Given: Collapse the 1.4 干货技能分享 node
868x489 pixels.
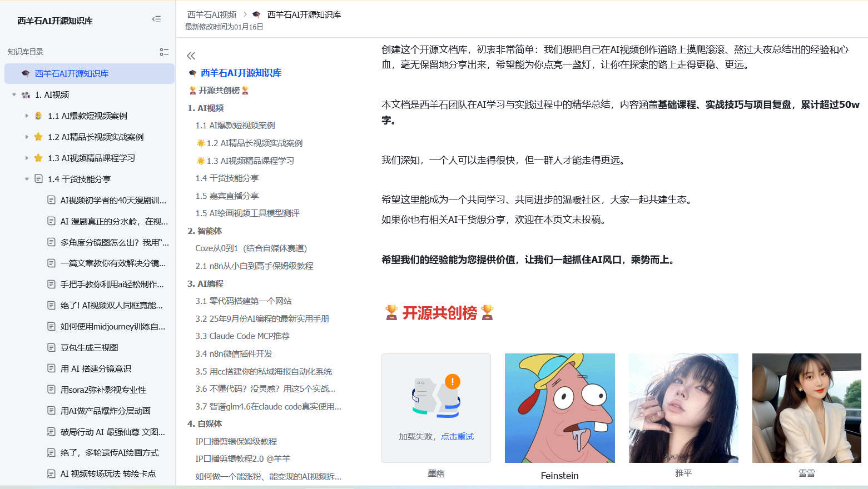Looking at the screenshot, I should click(x=27, y=179).
